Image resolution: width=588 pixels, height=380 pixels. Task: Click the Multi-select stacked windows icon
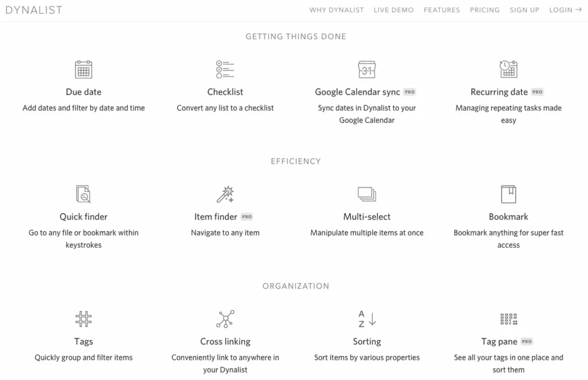pyautogui.click(x=367, y=194)
